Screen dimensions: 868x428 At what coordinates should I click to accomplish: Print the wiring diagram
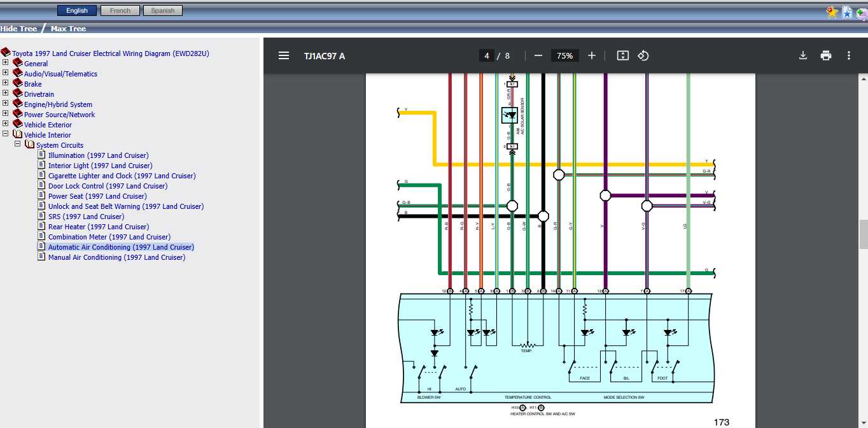coord(826,56)
